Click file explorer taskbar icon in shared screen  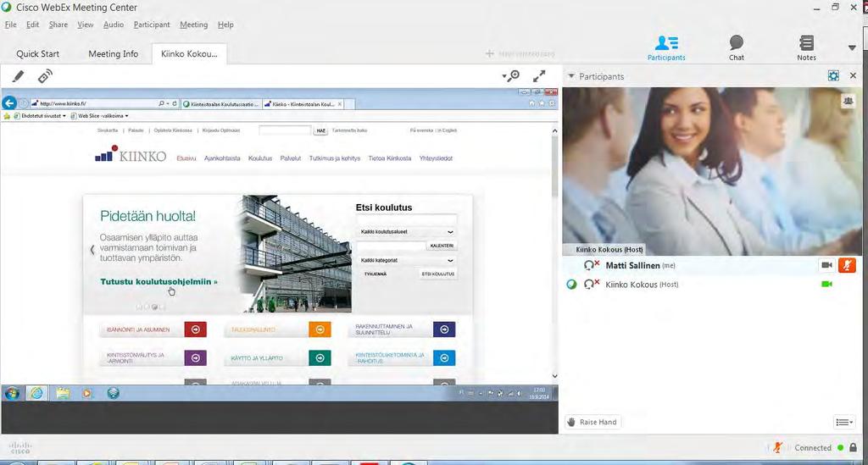pyautogui.click(x=63, y=393)
